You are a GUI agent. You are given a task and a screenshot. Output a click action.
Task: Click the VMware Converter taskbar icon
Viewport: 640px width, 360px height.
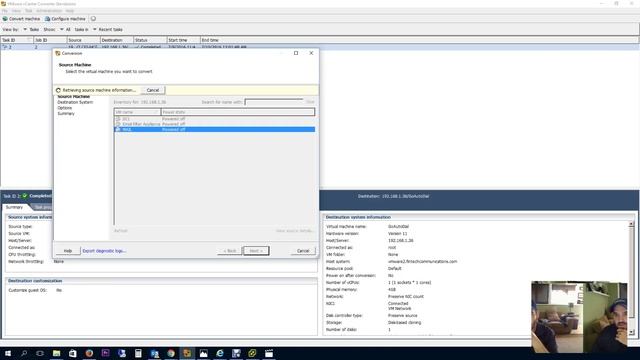click(187, 353)
